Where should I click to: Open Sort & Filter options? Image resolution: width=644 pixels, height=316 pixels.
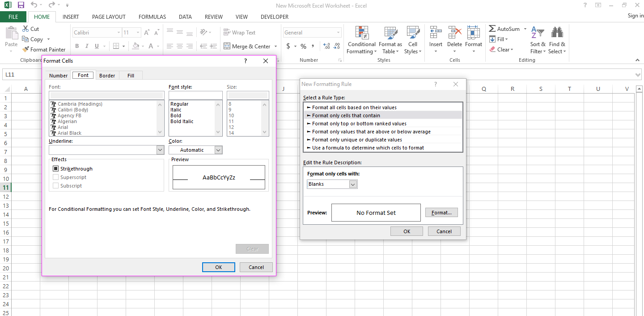pyautogui.click(x=538, y=40)
